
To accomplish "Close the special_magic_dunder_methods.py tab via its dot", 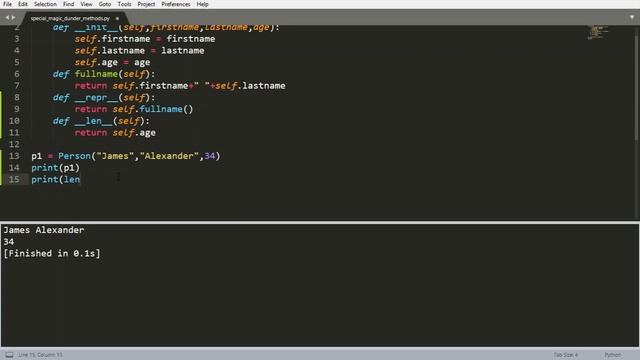I will [117, 18].
